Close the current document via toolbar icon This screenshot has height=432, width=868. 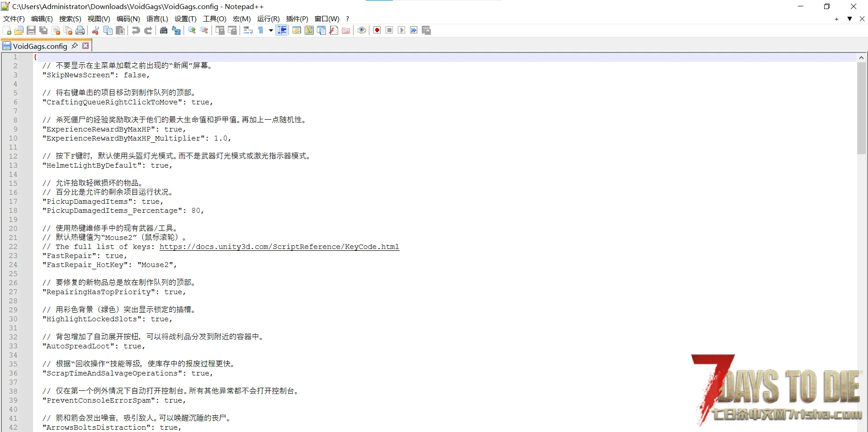(x=56, y=30)
